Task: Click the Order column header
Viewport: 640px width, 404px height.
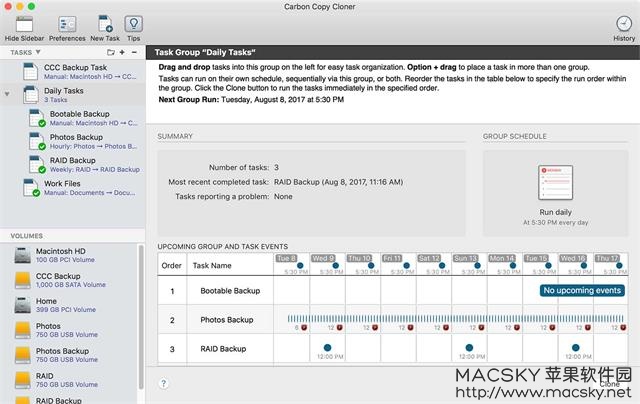Action: point(171,265)
